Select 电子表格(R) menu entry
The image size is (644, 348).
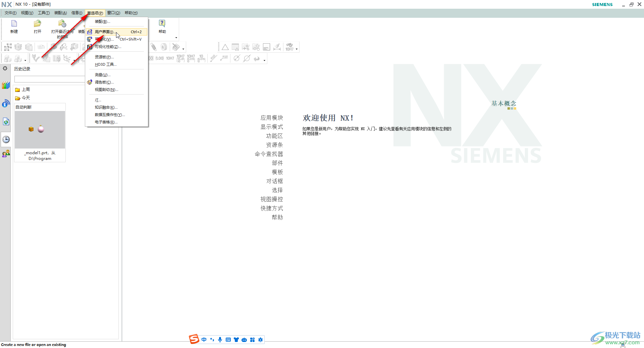(117, 122)
